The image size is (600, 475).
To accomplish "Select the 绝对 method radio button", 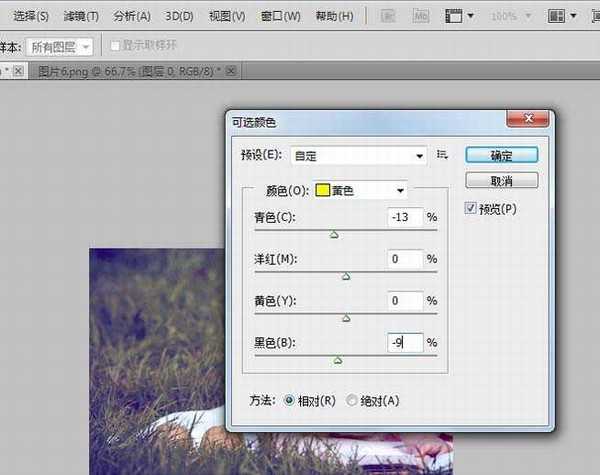I will pyautogui.click(x=351, y=401).
